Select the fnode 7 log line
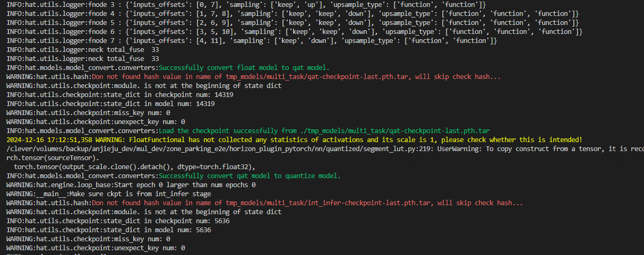 pos(250,40)
